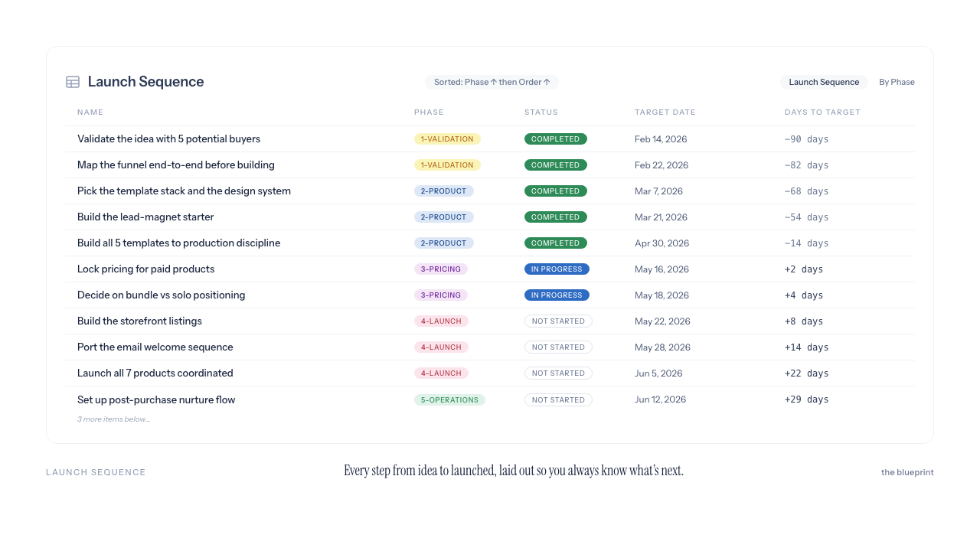Click the May 28, 2026 target date

coord(662,347)
